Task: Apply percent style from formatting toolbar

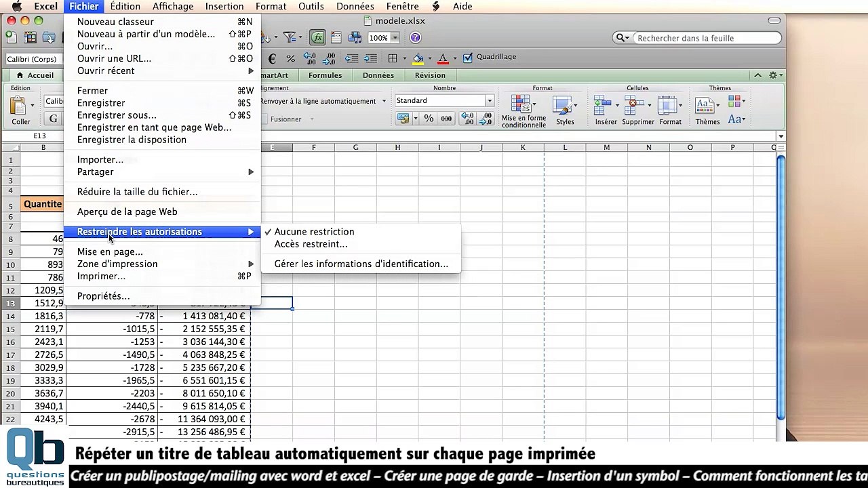Action: (x=290, y=58)
